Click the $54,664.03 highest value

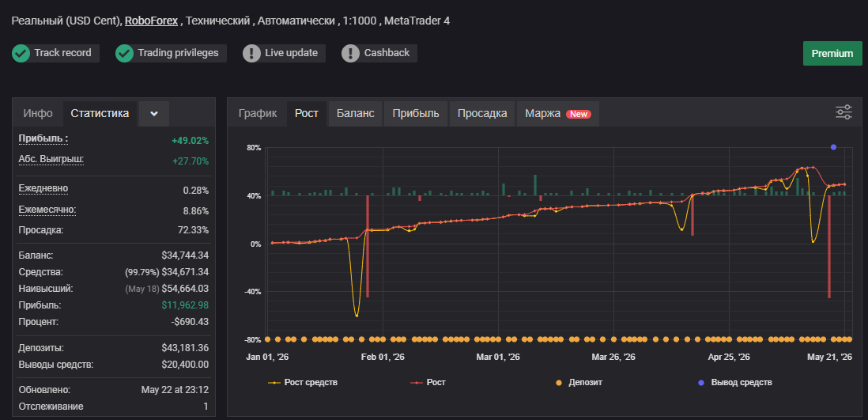click(x=185, y=289)
